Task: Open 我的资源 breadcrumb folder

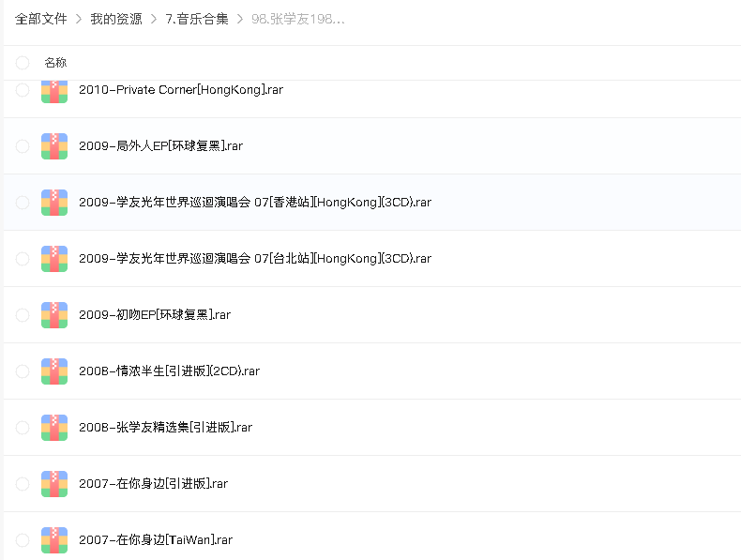Action: (116, 19)
